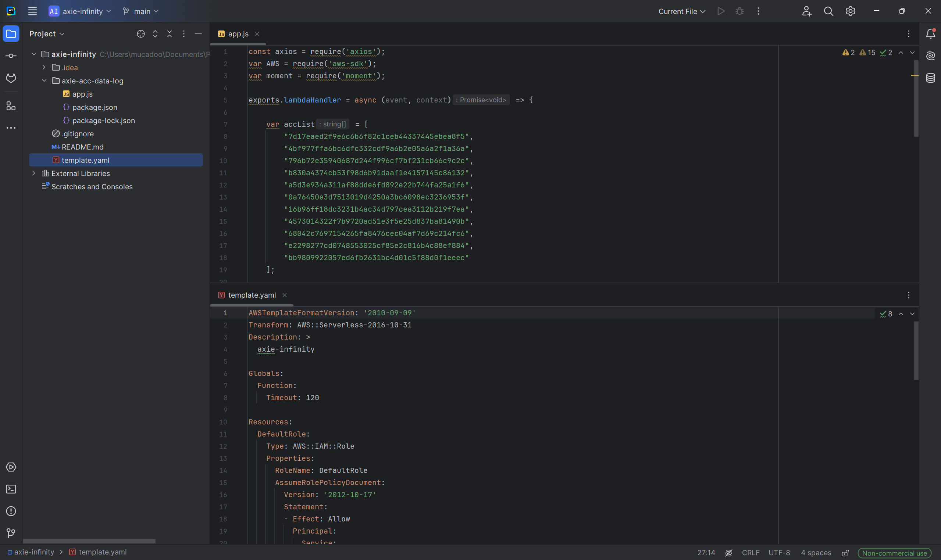Viewport: 941px width, 560px height.
Task: Click the UTF-8 encoding button
Action: tap(778, 553)
